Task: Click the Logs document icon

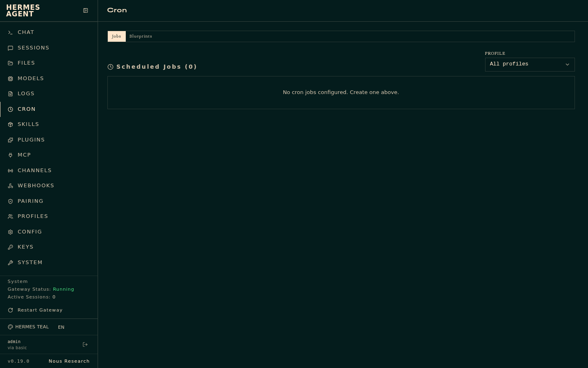Action: (x=11, y=94)
